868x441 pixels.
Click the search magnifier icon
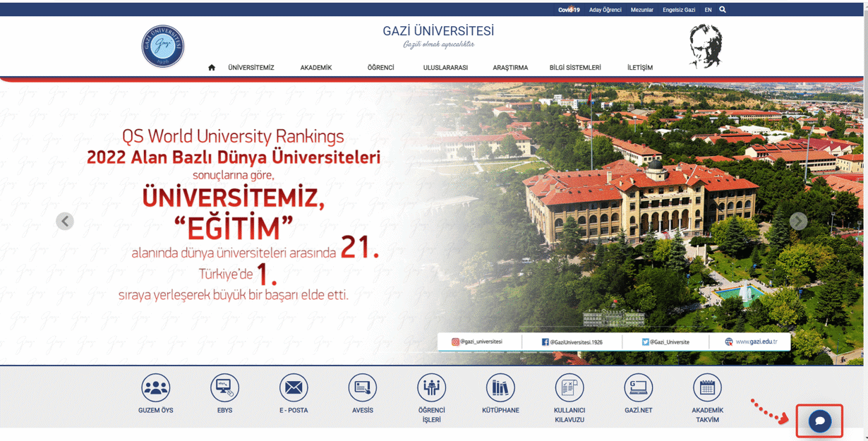click(723, 10)
